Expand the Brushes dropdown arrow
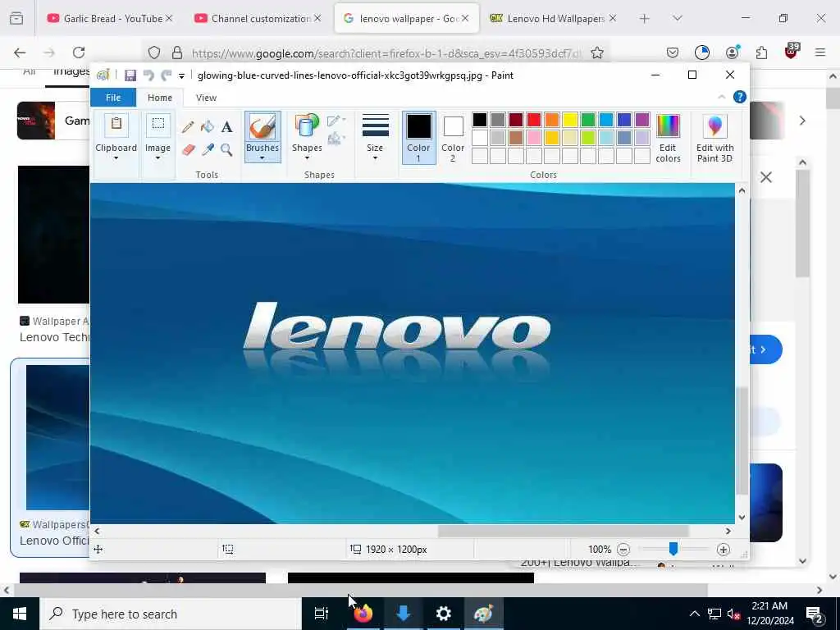The width and height of the screenshot is (840, 630). [x=262, y=158]
